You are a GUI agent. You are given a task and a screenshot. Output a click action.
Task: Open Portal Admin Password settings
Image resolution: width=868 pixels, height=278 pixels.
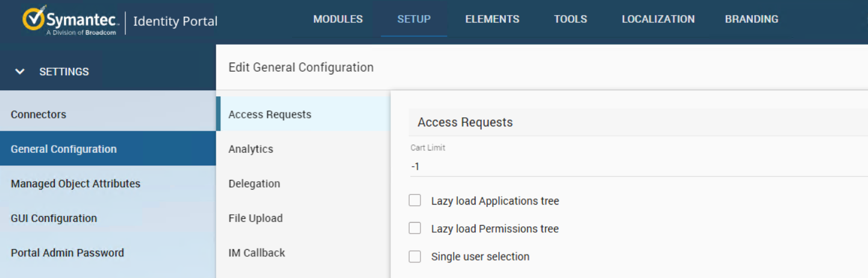point(67,253)
